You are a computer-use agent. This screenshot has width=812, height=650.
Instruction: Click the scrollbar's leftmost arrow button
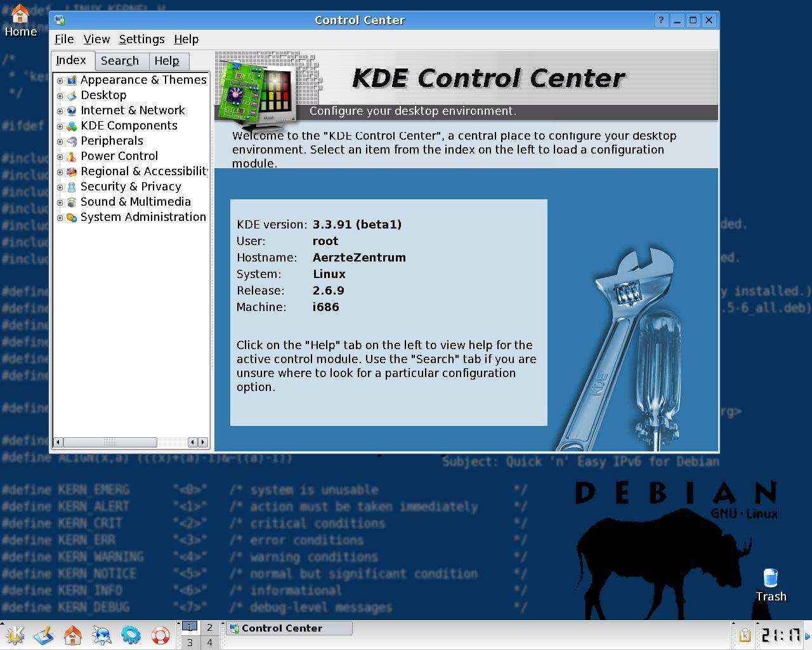(x=58, y=442)
